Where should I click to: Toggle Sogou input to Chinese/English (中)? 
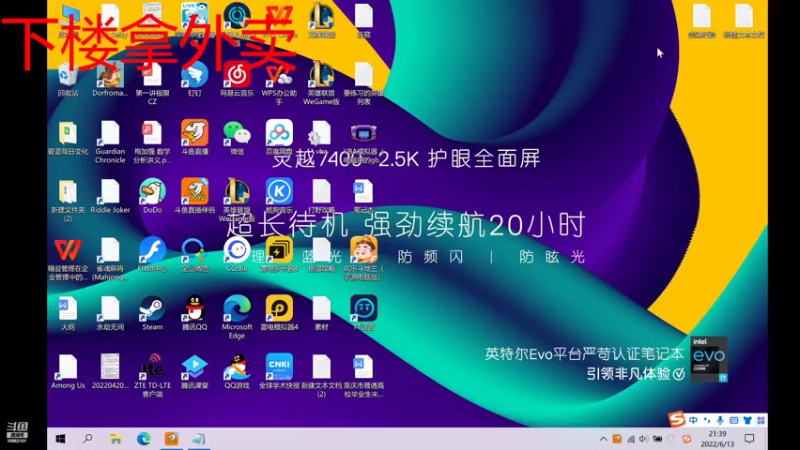tap(693, 420)
